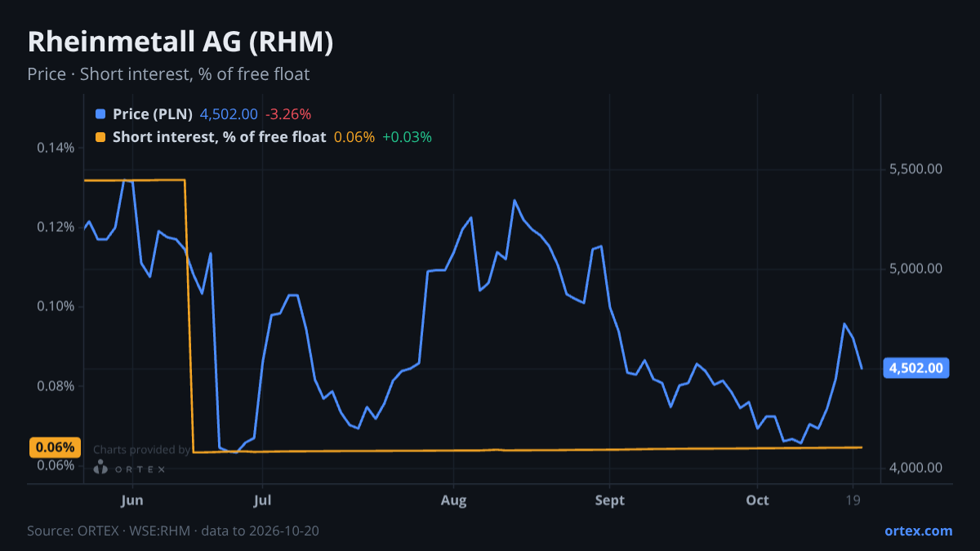980x551 pixels.
Task: Click the 0.12% left axis label
Action: point(56,226)
